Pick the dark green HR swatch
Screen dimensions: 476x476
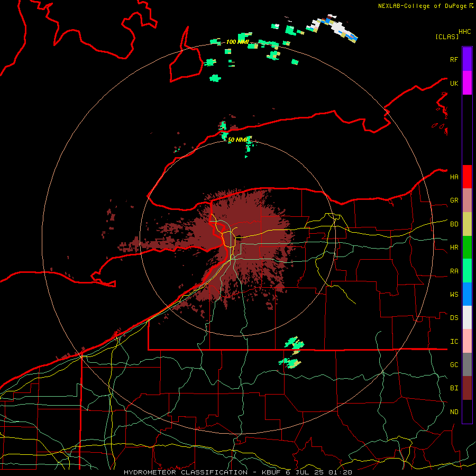(467, 248)
